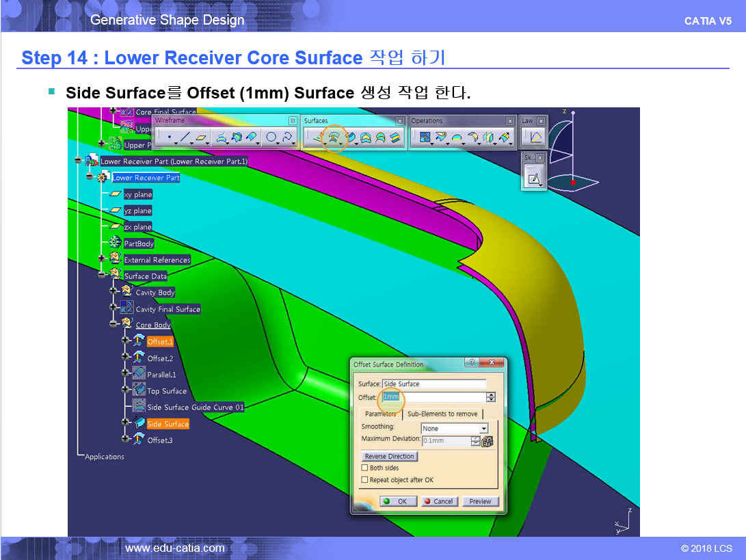
Task: Activate the Circle tool in Wireframe toolbar
Action: [x=271, y=138]
